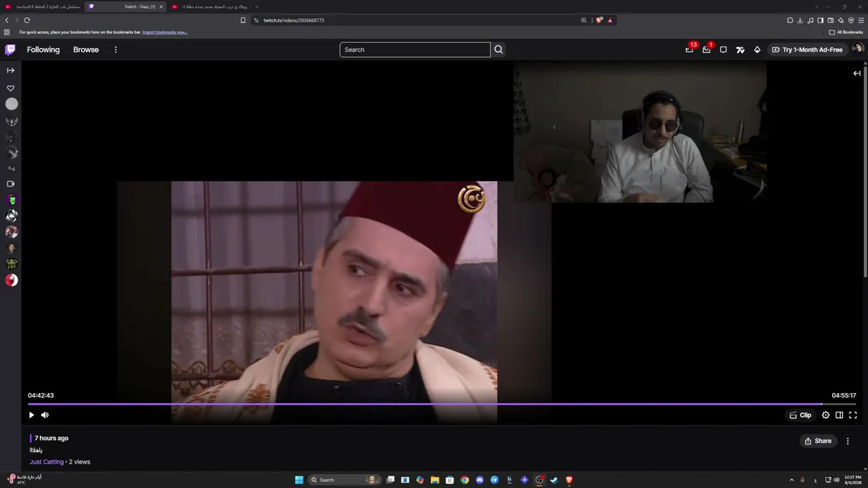Open the user profile avatar menu
The height and width of the screenshot is (488, 868).
(858, 49)
